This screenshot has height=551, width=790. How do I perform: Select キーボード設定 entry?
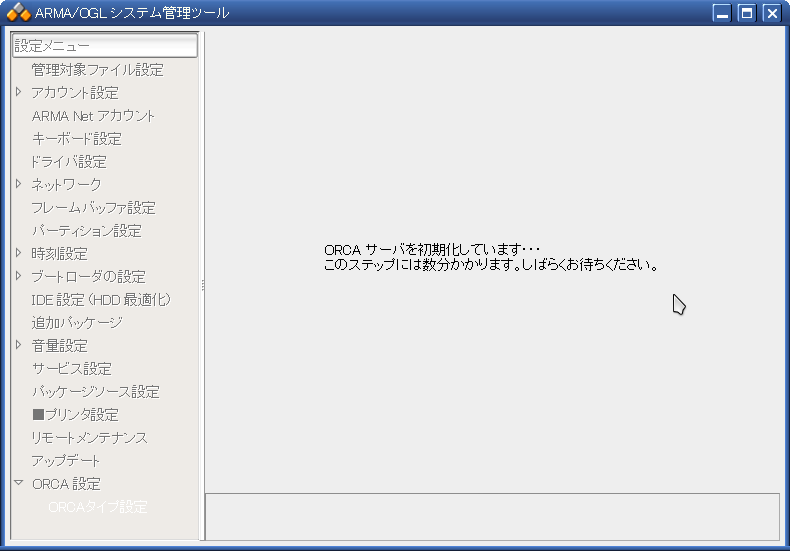coord(76,138)
